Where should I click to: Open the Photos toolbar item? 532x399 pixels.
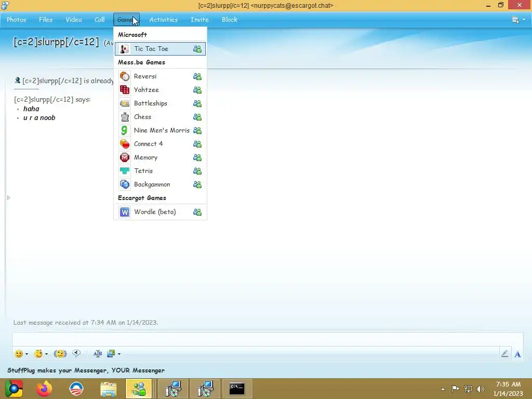coord(16,20)
